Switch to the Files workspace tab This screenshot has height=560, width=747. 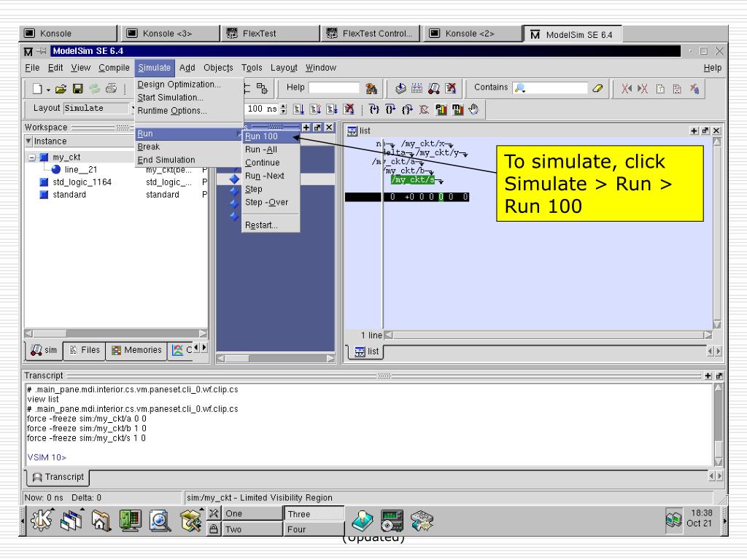85,350
